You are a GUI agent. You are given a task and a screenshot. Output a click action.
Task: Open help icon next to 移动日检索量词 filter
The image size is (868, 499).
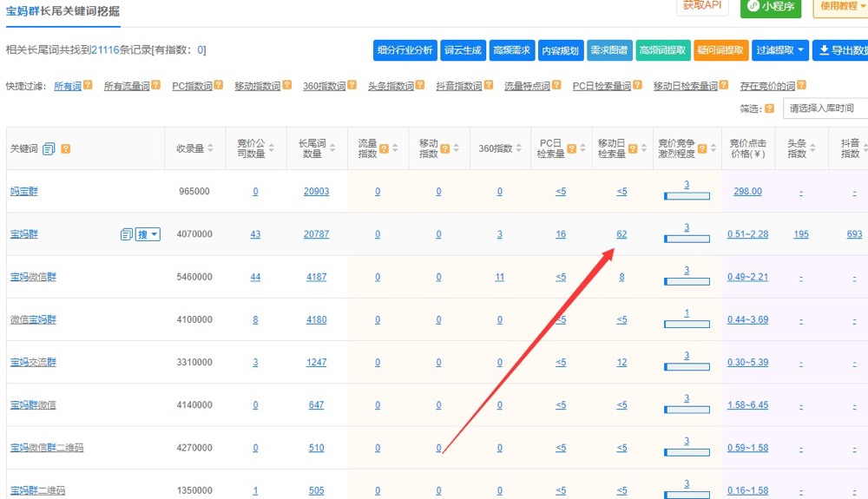pyautogui.click(x=724, y=85)
